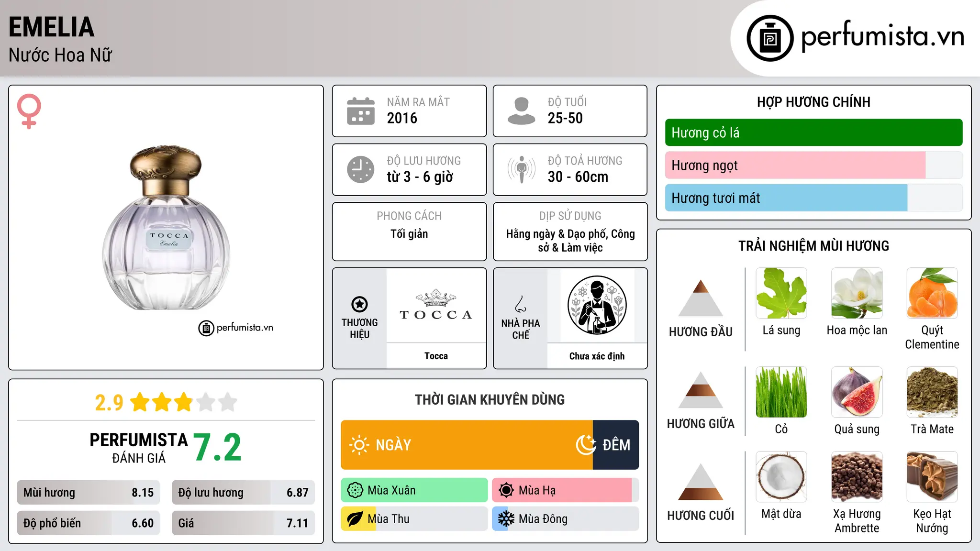Click the perfumer text Chưa xác định

pyautogui.click(x=597, y=356)
